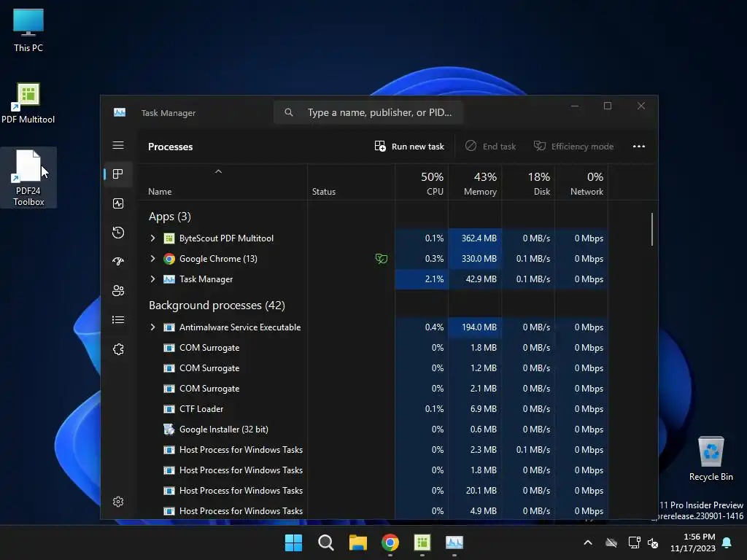The image size is (747, 560).
Task: Click the processes list vertical scrollbar thumb
Action: click(x=651, y=230)
